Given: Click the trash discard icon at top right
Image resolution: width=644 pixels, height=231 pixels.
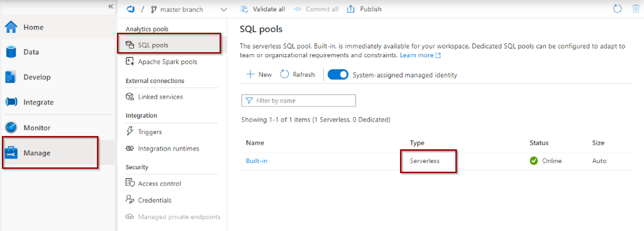Looking at the screenshot, I should [636, 9].
